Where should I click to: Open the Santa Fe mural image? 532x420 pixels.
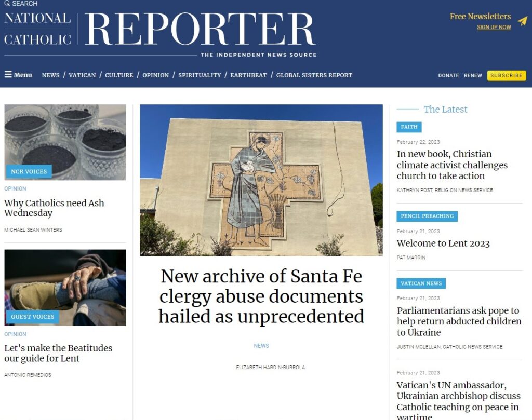(261, 180)
